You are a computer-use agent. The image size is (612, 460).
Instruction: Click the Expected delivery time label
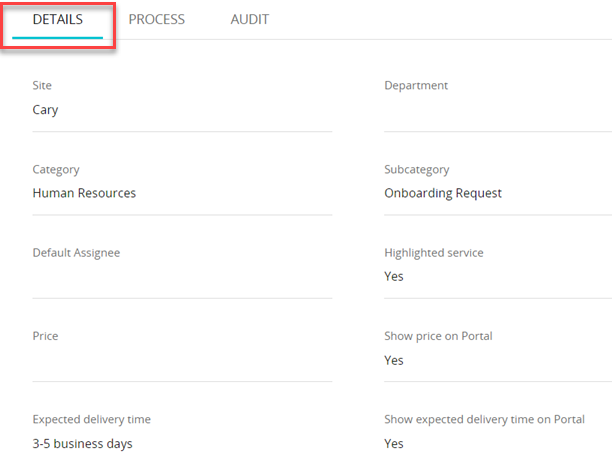pyautogui.click(x=91, y=420)
